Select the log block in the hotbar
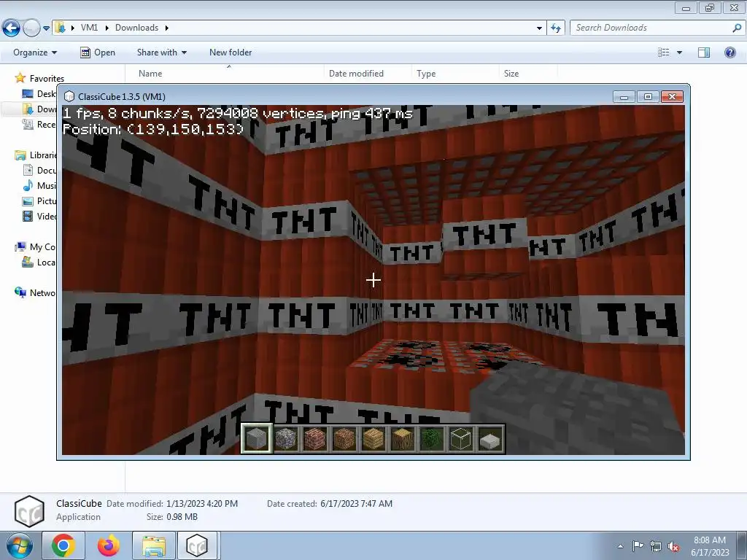The image size is (747, 560). 402,438
